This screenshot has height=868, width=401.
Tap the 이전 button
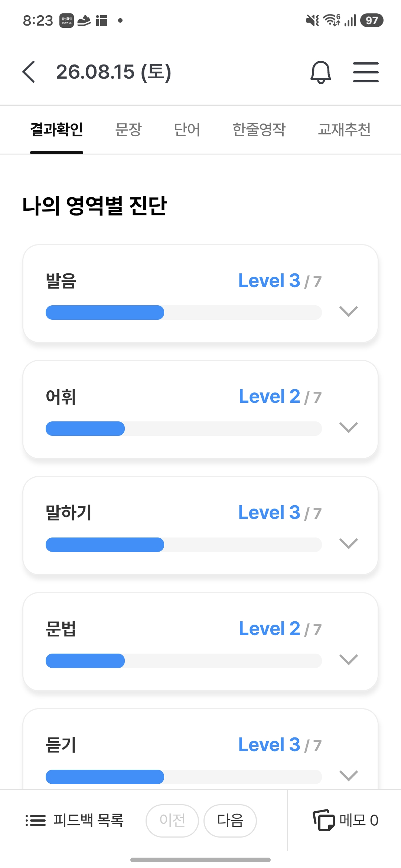point(172,821)
